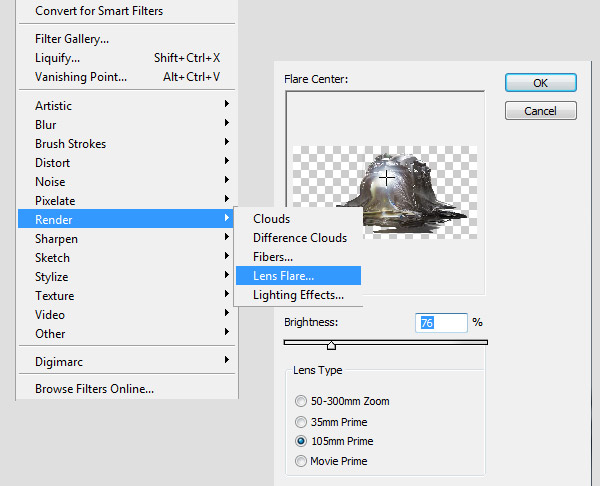The height and width of the screenshot is (486, 600).
Task: Select the highlighted Render menu item
Action: pyautogui.click(x=126, y=219)
